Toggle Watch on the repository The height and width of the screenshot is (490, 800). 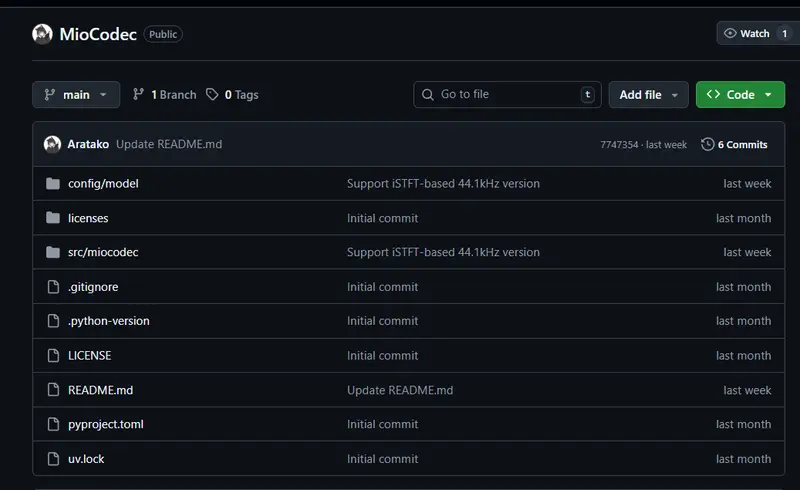[747, 33]
